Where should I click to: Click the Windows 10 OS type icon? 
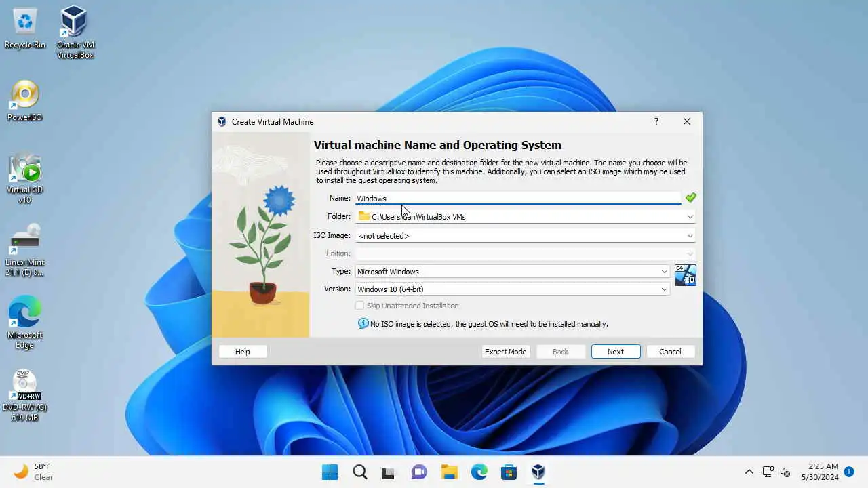point(685,275)
